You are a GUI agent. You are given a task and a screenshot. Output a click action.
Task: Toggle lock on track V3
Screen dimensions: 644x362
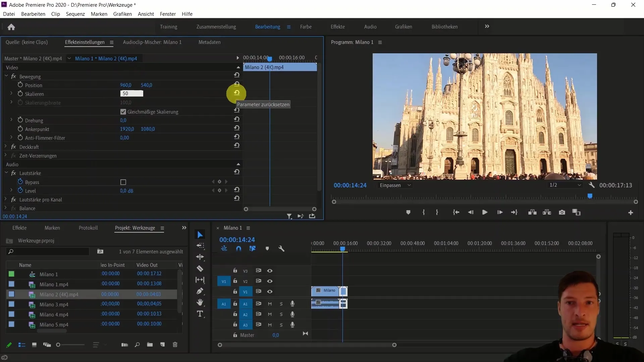(235, 270)
